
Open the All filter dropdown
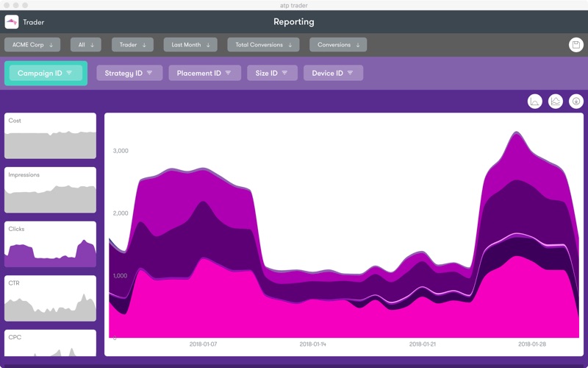(x=86, y=45)
